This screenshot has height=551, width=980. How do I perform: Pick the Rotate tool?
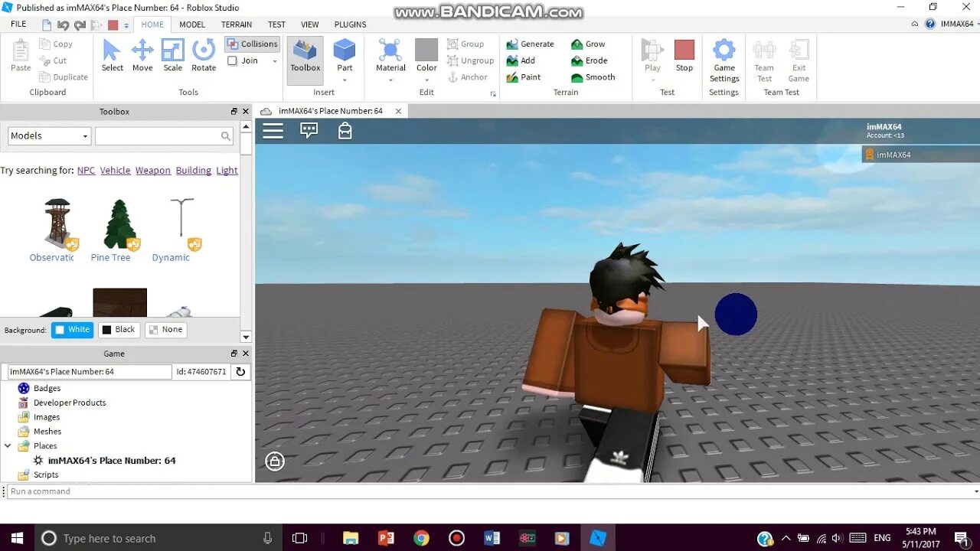(204, 56)
